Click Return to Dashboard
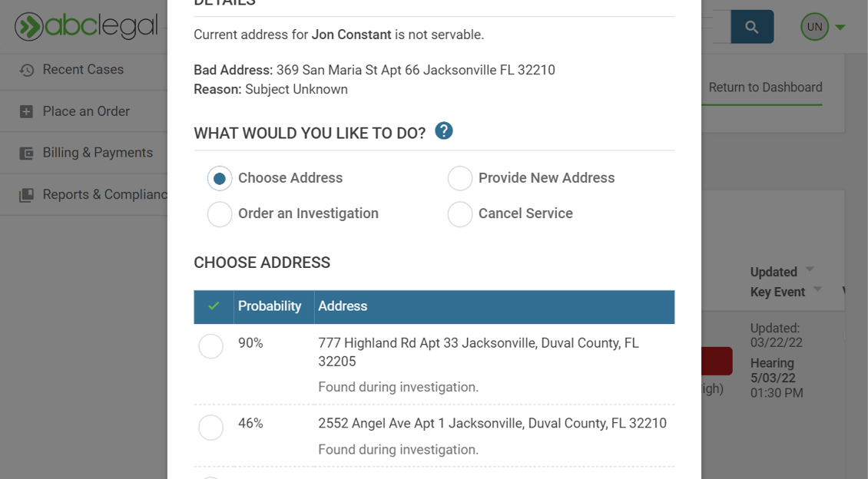This screenshot has height=479, width=868. pyautogui.click(x=764, y=87)
